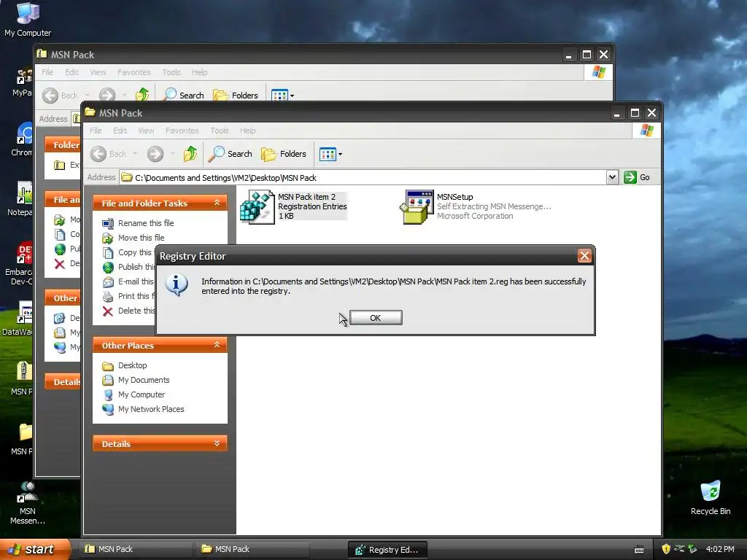Open My Computer in Other Places
Screen dimensions: 747x560
142,394
